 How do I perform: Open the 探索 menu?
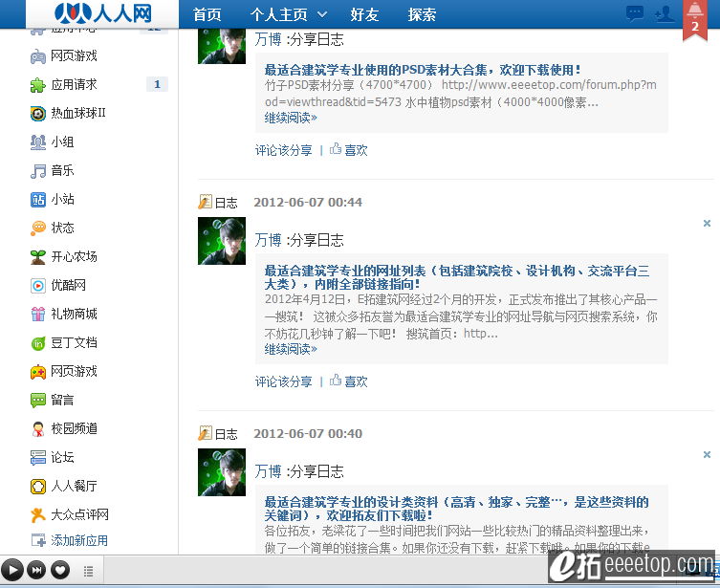(x=422, y=14)
